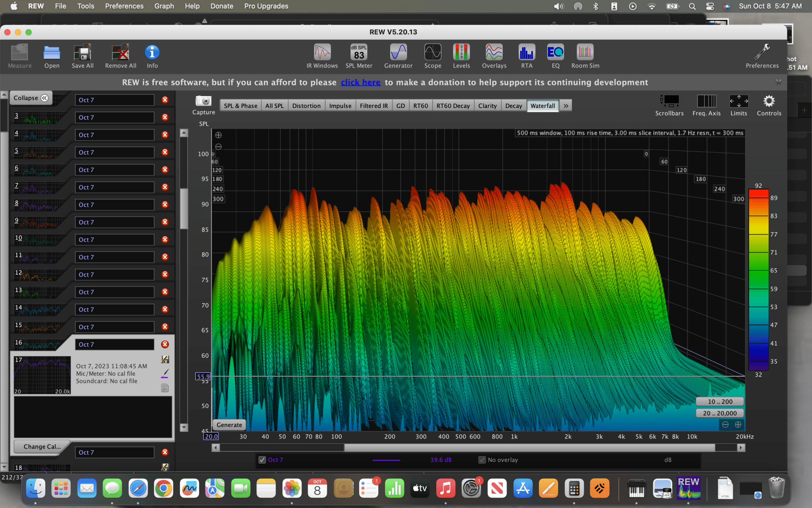Open the Levels meter

point(462,56)
